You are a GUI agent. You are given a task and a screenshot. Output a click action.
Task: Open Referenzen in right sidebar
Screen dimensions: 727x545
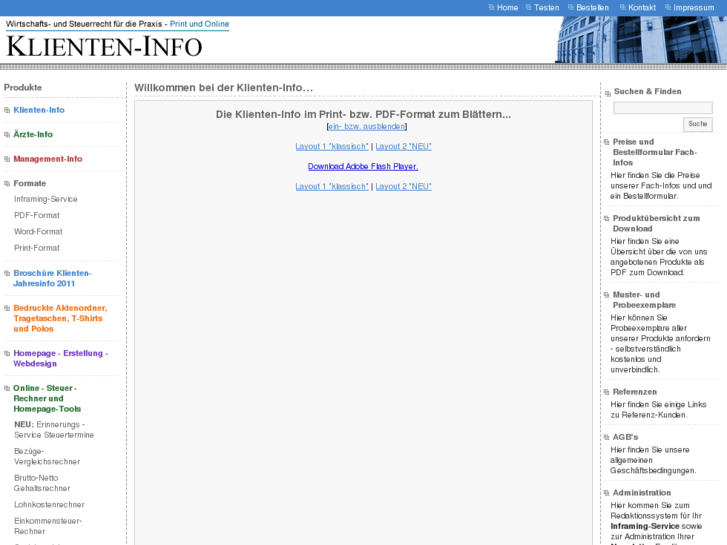[635, 392]
